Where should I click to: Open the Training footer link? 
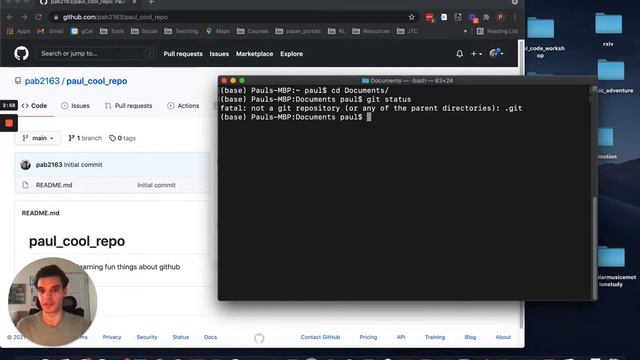[435, 337]
